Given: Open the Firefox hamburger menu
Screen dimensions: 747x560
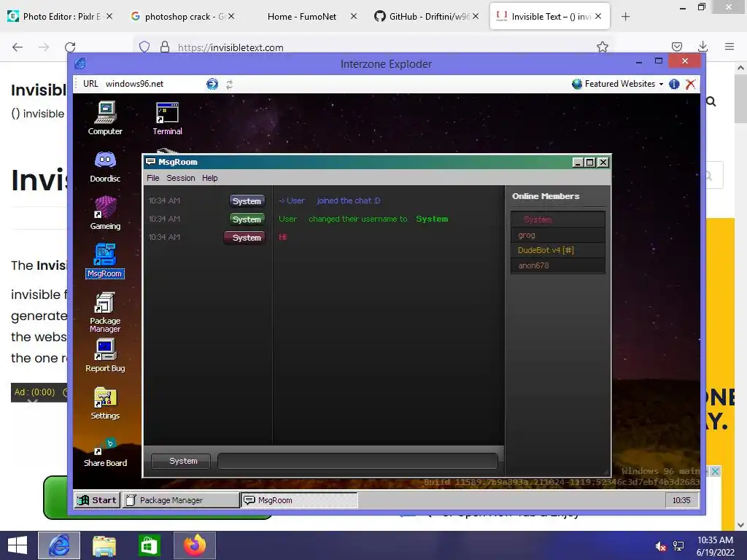Looking at the screenshot, I should click(x=729, y=47).
